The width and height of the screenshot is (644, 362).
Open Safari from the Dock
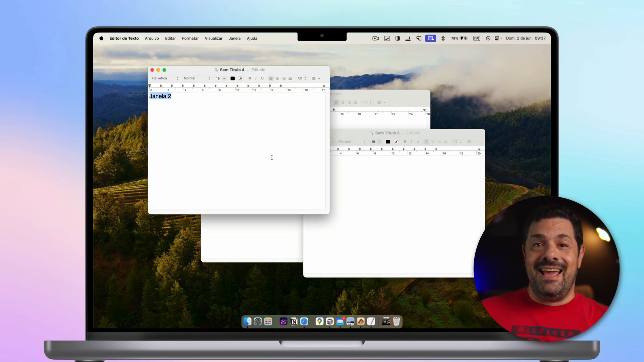304,322
